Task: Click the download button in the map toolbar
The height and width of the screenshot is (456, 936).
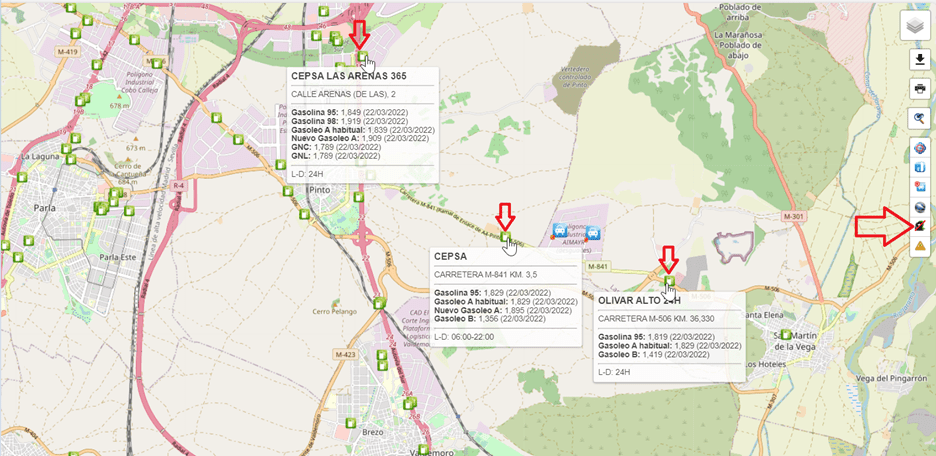Action: coord(920,59)
